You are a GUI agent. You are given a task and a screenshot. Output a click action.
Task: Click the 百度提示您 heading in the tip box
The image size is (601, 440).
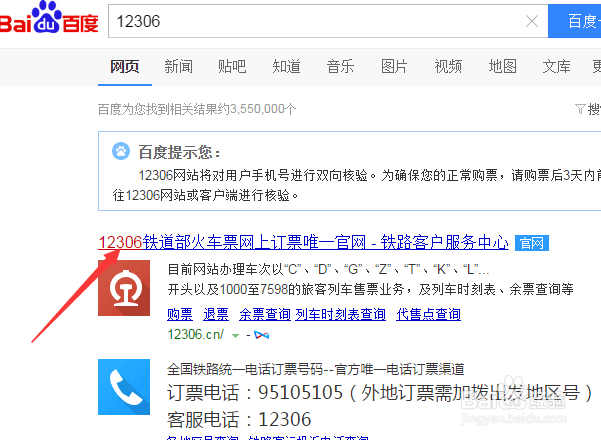179,152
